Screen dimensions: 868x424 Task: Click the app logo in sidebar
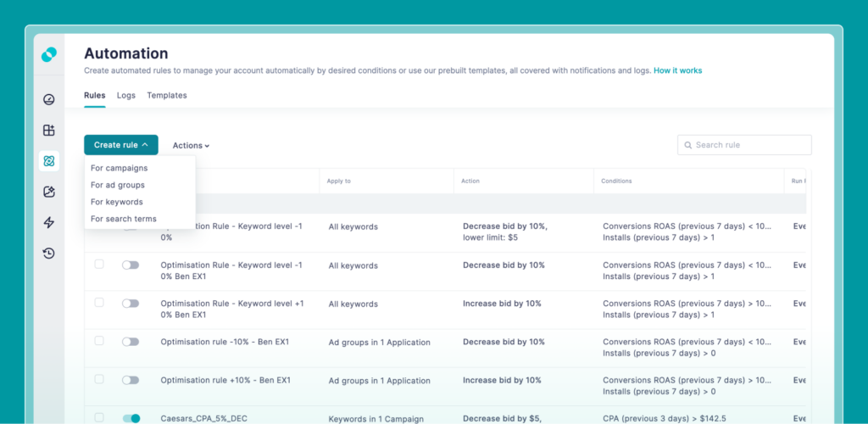(48, 55)
